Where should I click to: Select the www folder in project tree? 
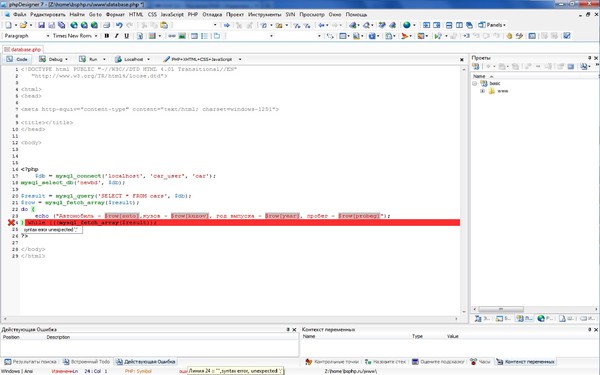(x=502, y=91)
